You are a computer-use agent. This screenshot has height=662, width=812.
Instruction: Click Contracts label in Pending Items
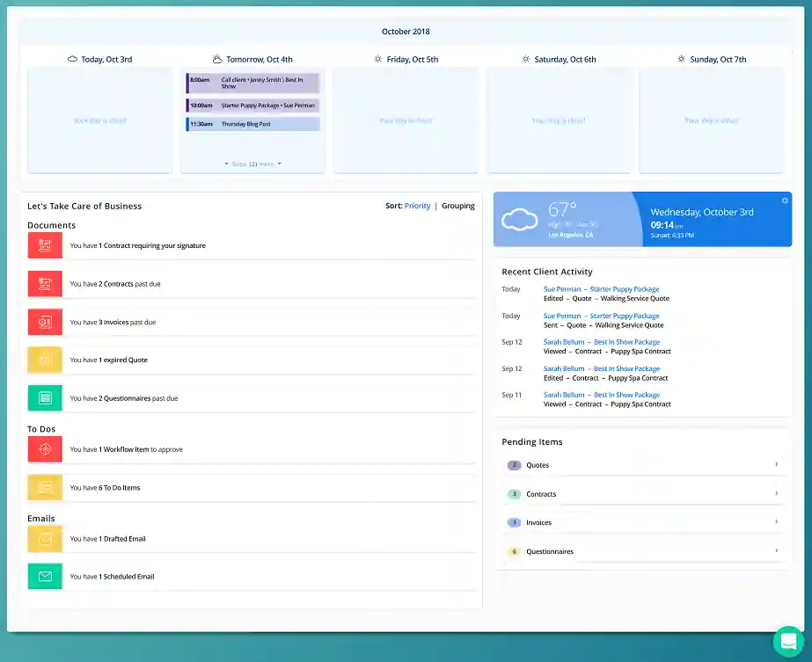click(x=541, y=494)
